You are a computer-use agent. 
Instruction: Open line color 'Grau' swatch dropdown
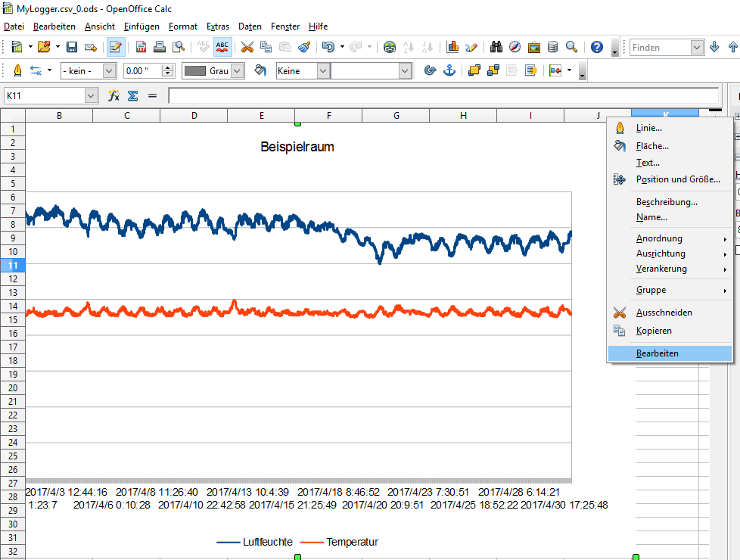click(238, 70)
